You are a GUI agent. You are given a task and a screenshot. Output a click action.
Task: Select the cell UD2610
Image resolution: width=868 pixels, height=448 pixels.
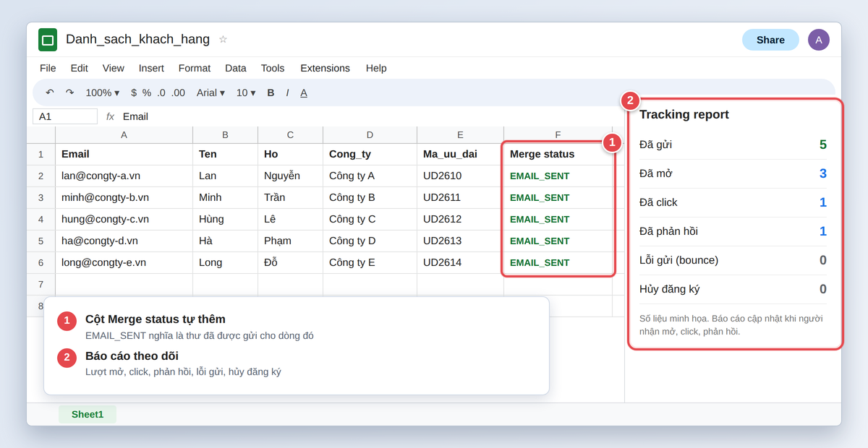(x=461, y=176)
